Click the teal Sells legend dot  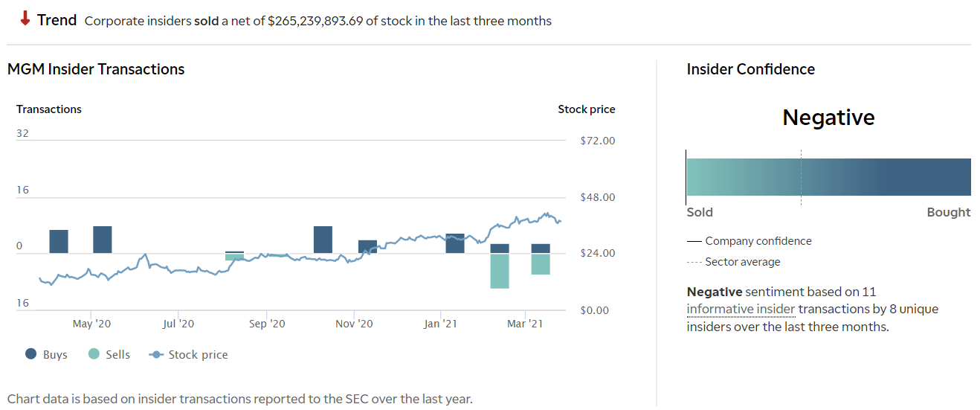pos(94,355)
